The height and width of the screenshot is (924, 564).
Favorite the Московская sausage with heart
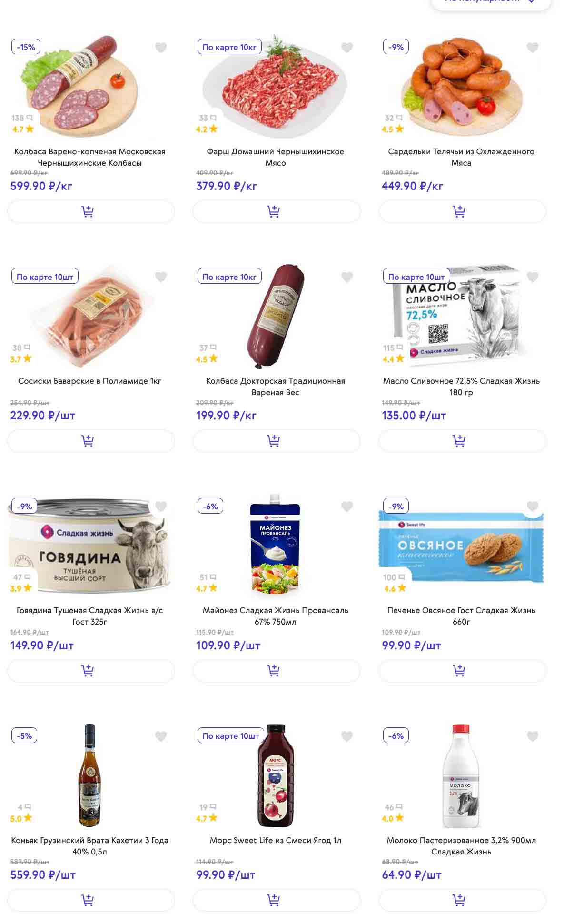coord(161,48)
